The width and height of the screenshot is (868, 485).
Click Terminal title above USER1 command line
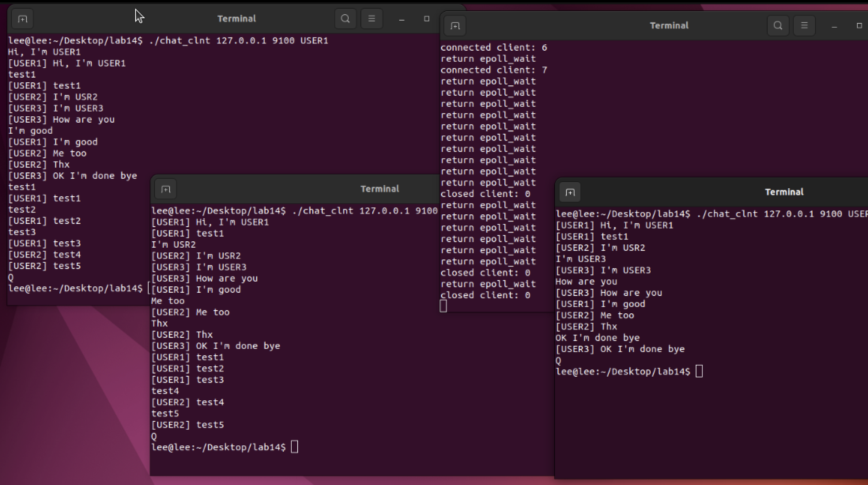[x=236, y=19]
